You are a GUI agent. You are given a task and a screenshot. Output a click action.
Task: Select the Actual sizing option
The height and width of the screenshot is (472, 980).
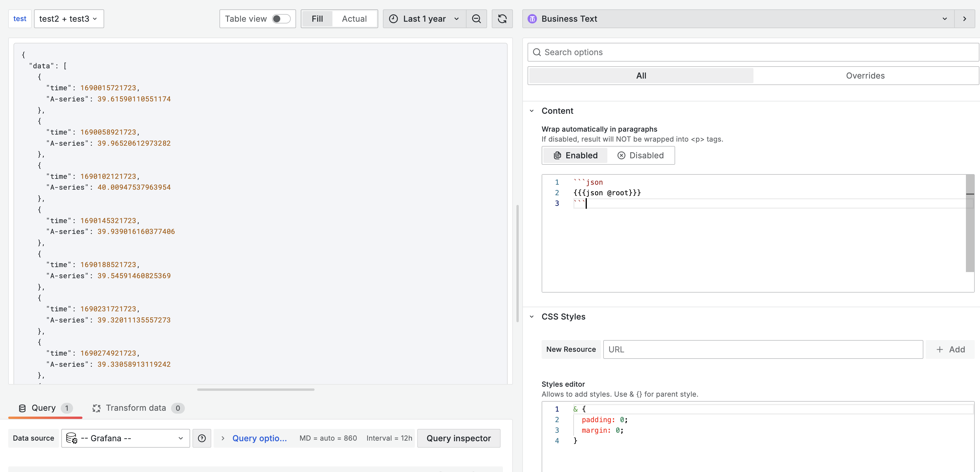coord(354,19)
